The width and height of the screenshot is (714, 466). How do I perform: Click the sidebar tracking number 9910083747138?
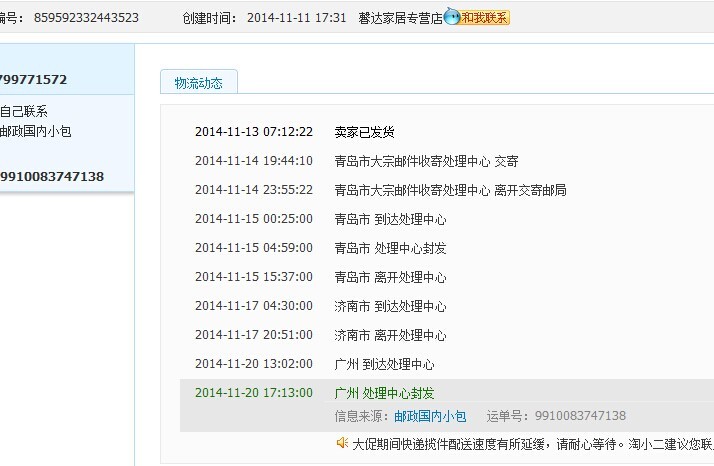coord(52,177)
